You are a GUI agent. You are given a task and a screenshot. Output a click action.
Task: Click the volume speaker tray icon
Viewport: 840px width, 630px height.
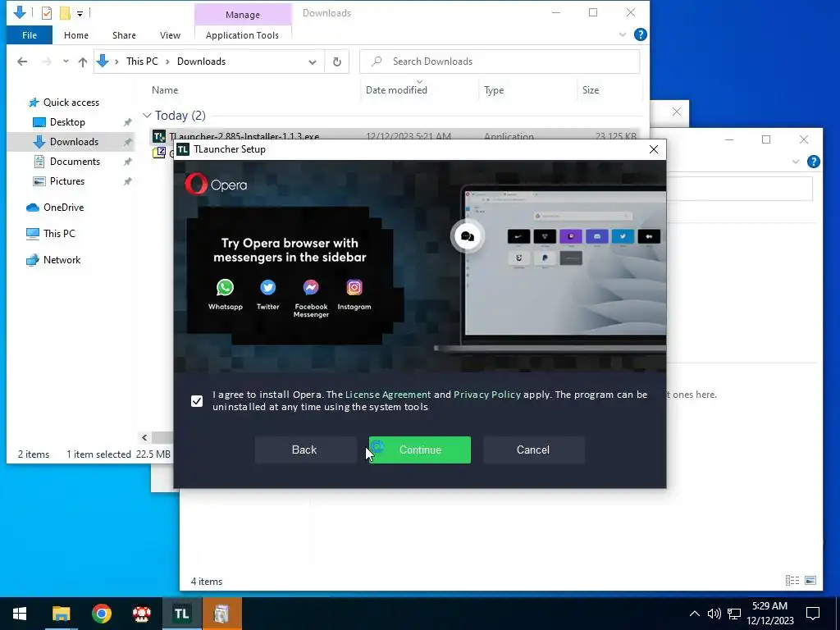[x=714, y=614]
